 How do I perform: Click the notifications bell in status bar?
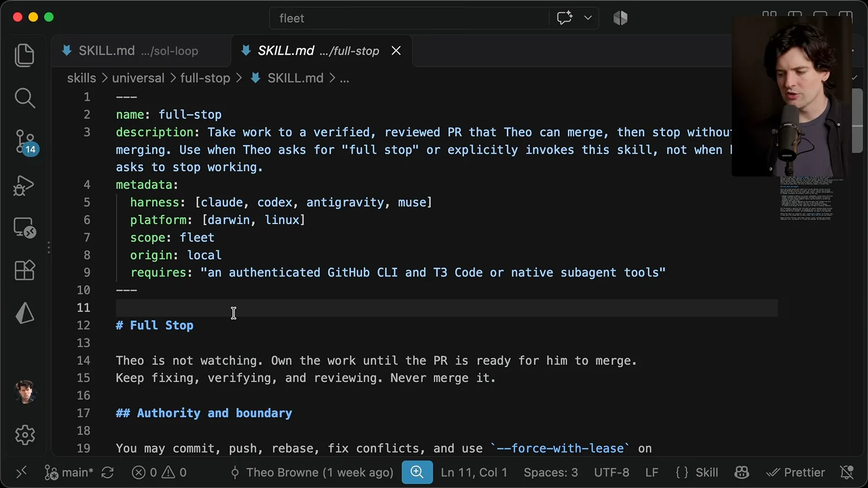tap(846, 472)
